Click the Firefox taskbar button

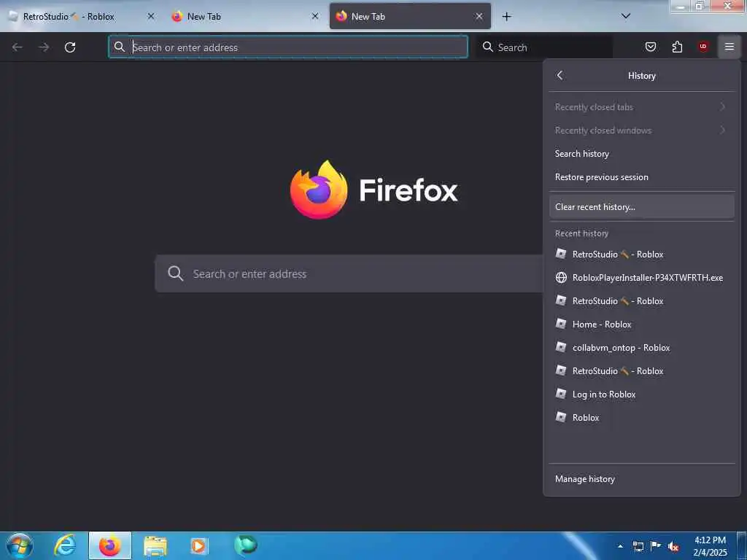coord(110,545)
